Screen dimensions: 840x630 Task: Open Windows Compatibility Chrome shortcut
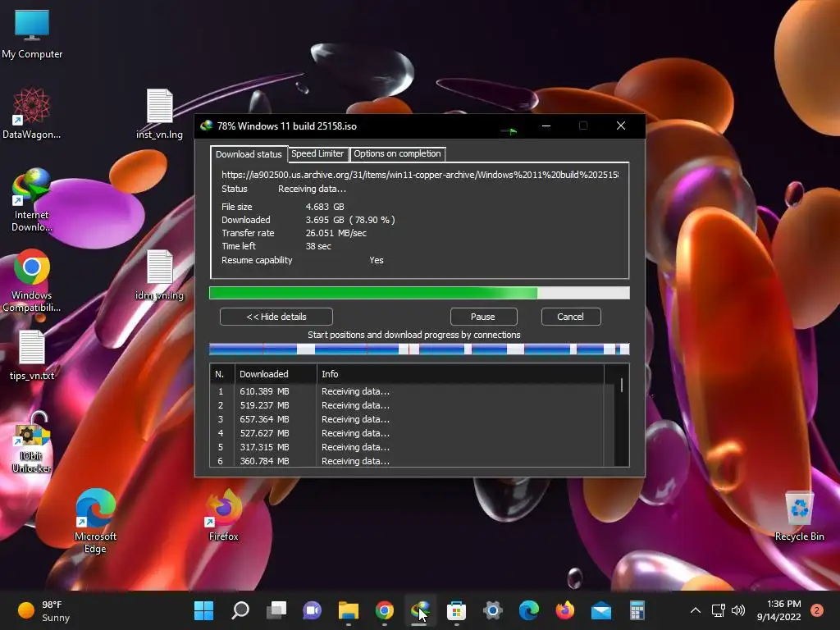click(32, 280)
